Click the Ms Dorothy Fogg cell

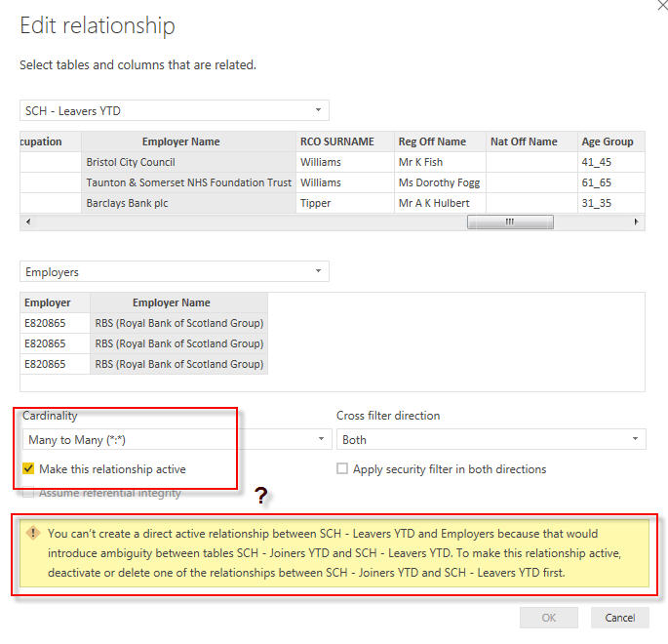click(440, 182)
